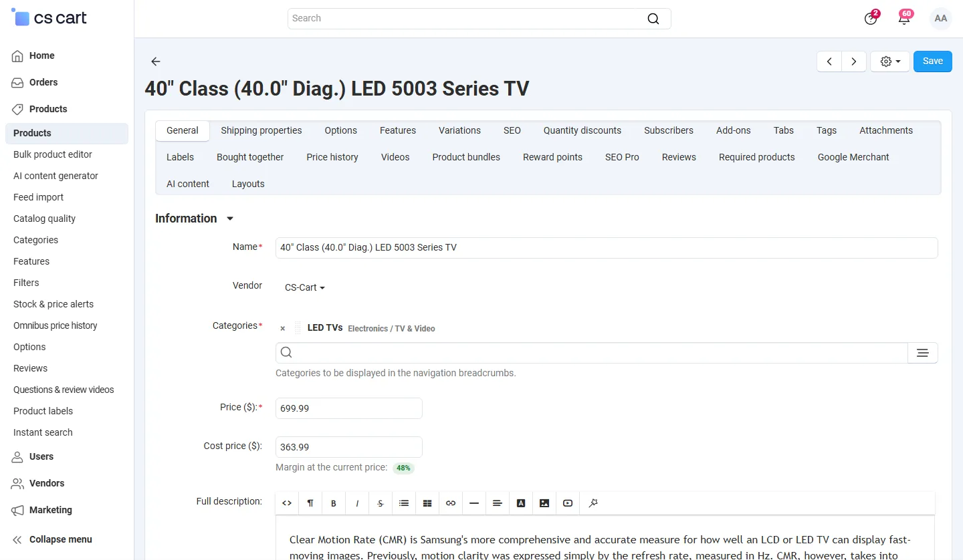
Task: Remove the LED TVs category
Action: pyautogui.click(x=282, y=328)
